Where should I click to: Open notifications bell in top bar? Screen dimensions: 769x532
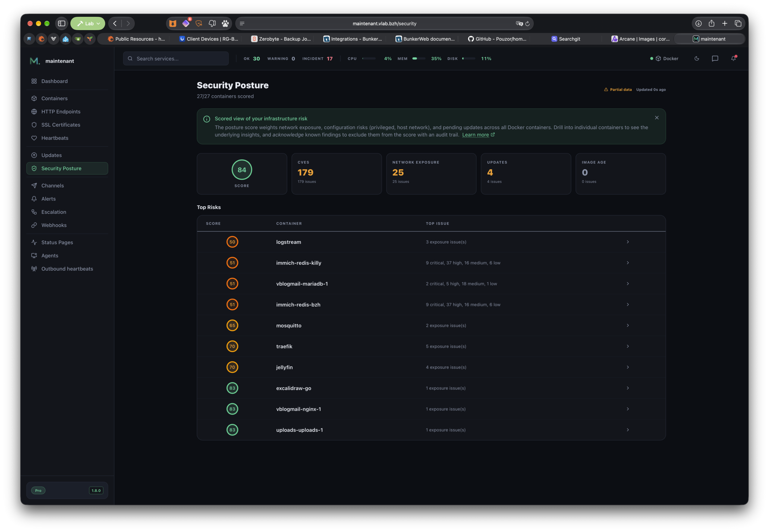click(x=733, y=58)
